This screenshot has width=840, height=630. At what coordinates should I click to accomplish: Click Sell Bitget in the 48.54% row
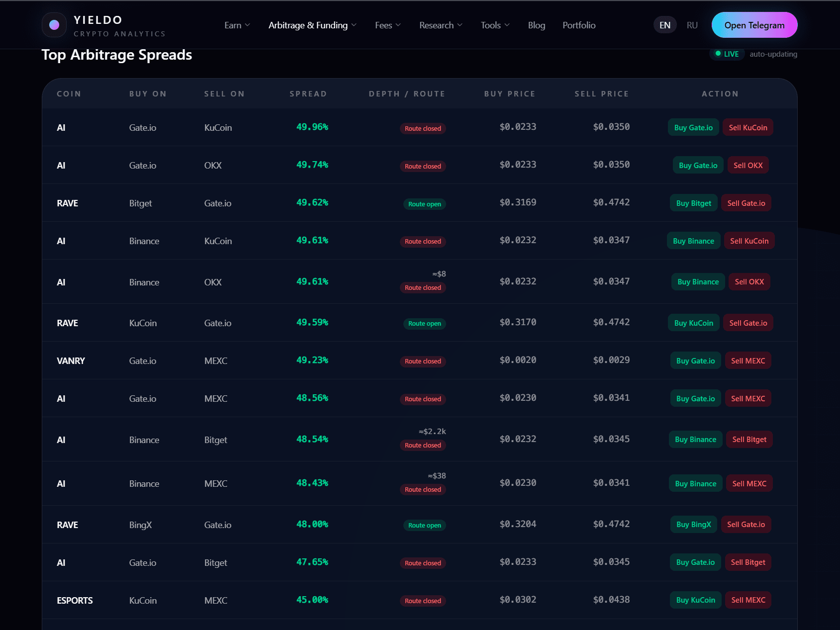click(749, 440)
